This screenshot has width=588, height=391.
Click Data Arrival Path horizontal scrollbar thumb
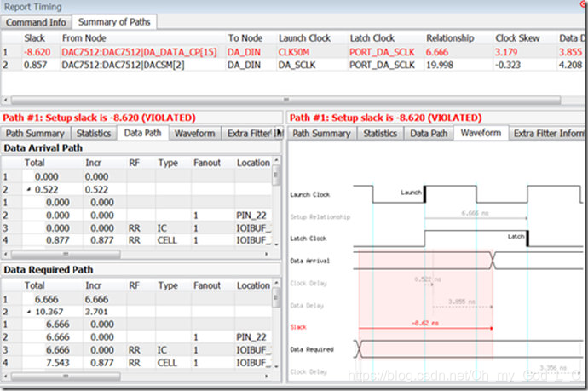(66, 254)
